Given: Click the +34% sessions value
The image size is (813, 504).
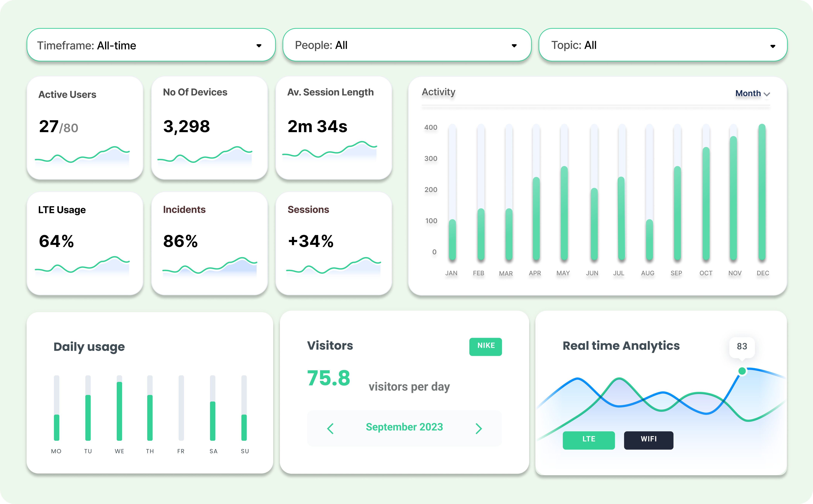Looking at the screenshot, I should point(311,241).
